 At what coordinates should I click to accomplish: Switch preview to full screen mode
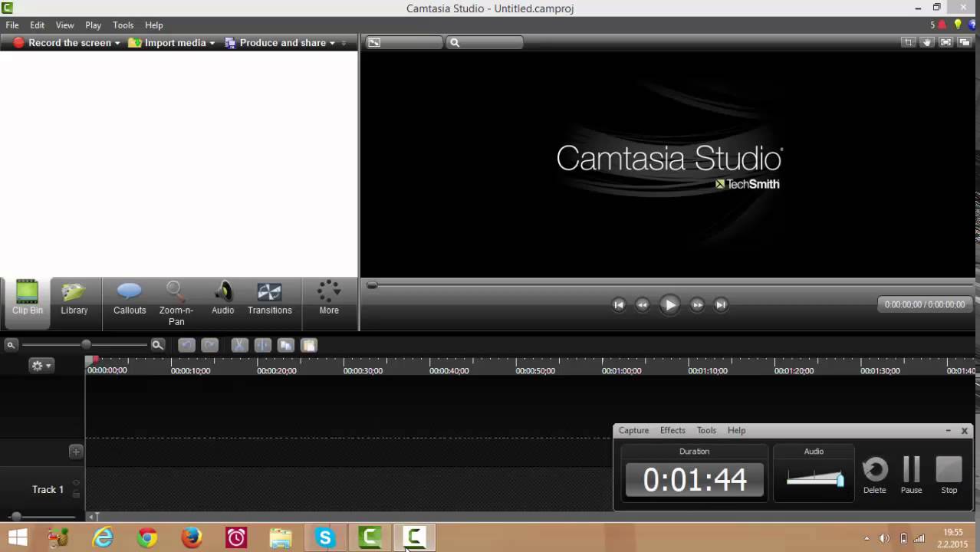point(945,43)
